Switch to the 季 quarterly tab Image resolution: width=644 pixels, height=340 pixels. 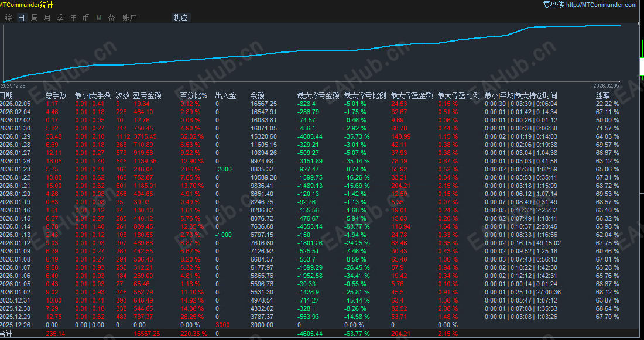tap(60, 18)
